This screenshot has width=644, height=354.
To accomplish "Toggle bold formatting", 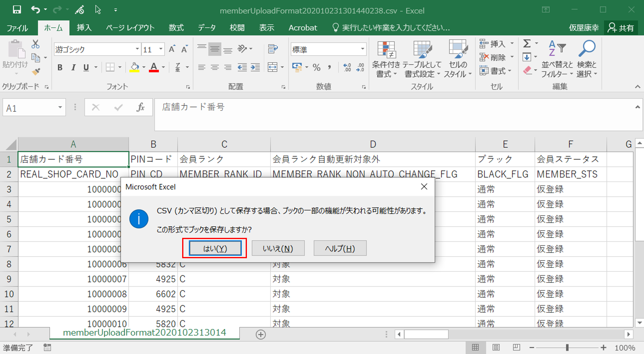I will click(x=60, y=67).
